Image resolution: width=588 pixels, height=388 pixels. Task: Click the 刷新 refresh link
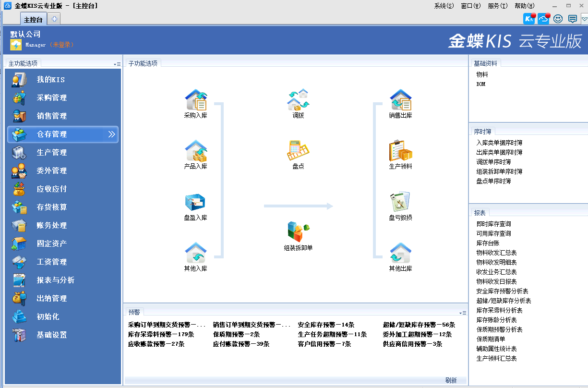(451, 380)
